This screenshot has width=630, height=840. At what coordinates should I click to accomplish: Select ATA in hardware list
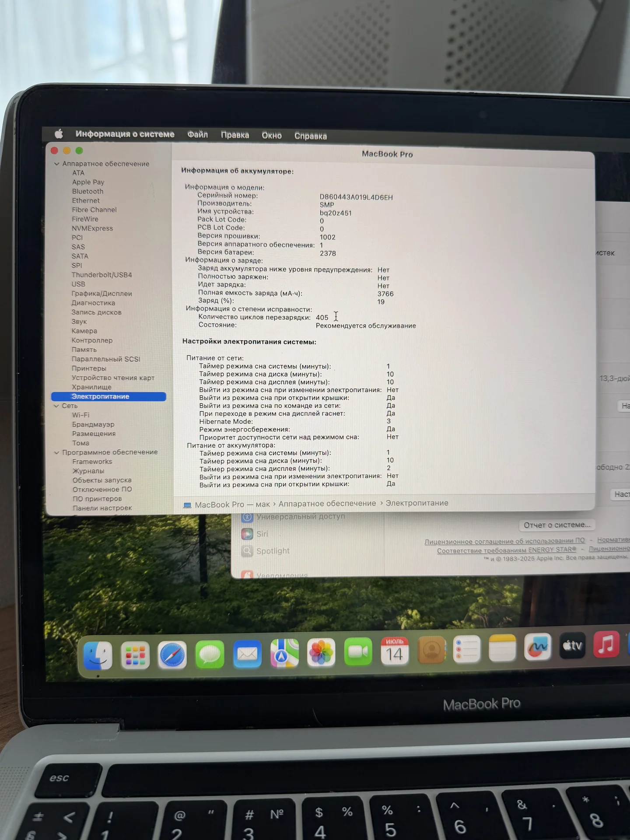point(78,173)
